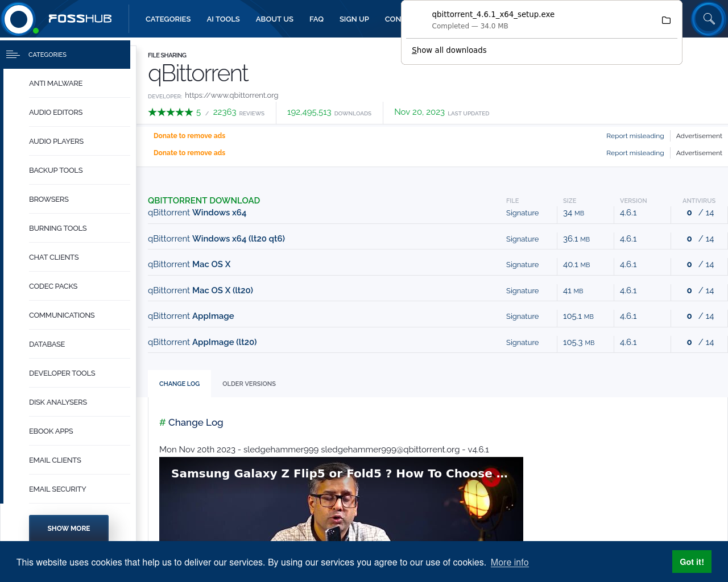Click the 36.1 MB size value
Viewport: 728px width, 582px height.
coord(576,239)
